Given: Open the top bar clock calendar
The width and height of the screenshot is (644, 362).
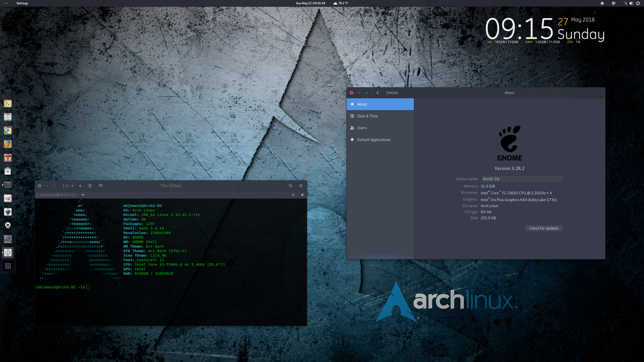Looking at the screenshot, I should coord(310,3).
